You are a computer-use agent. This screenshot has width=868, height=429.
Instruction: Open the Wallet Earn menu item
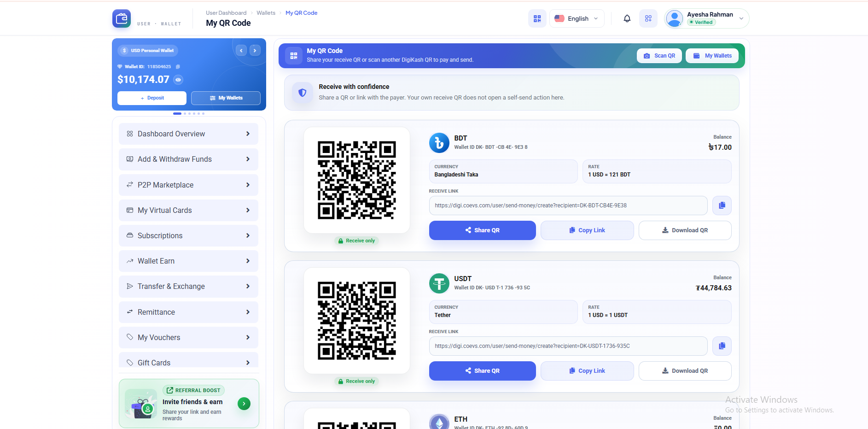coord(188,261)
